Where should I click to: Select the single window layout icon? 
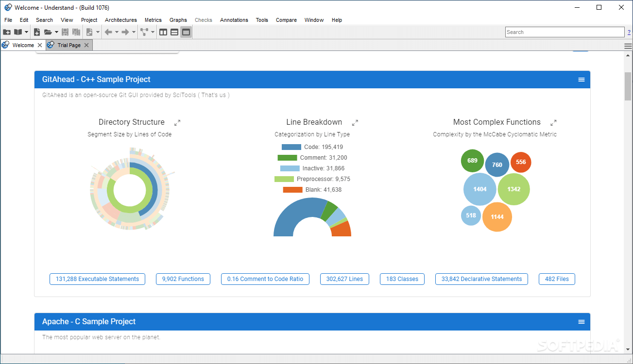point(186,32)
